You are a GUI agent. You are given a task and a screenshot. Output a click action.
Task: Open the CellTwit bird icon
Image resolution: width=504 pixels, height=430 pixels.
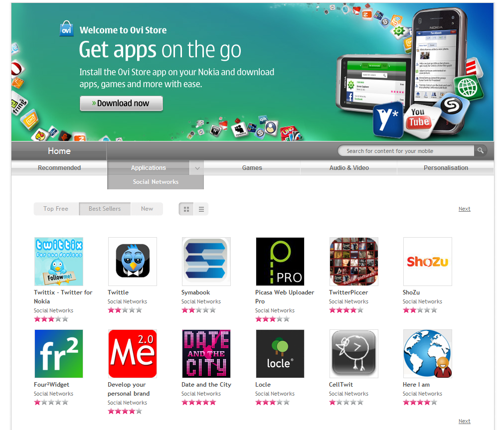point(353,353)
